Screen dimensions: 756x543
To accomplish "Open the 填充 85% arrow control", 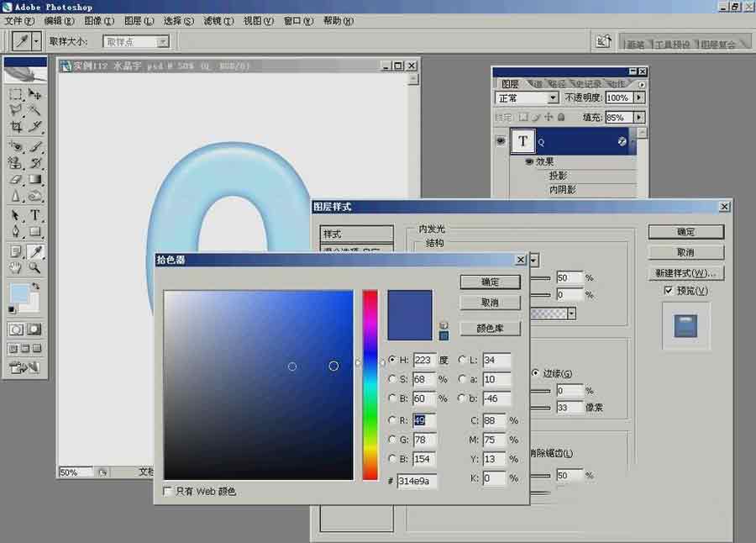I will point(638,116).
